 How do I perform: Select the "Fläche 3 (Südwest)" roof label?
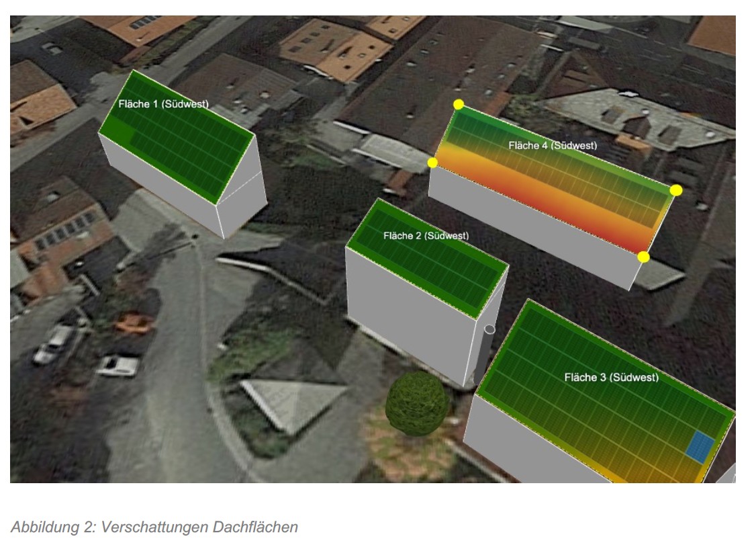point(612,377)
